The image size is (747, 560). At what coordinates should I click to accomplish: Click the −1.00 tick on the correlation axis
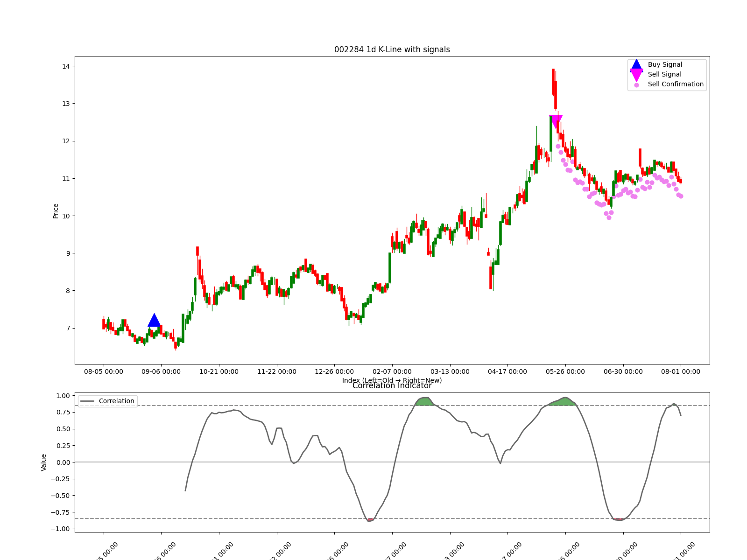click(61, 529)
